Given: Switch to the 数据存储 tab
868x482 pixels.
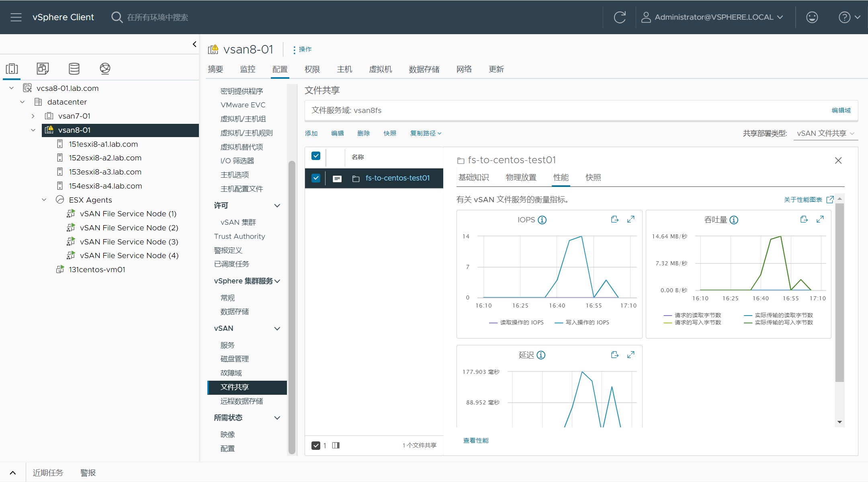Looking at the screenshot, I should pyautogui.click(x=424, y=69).
